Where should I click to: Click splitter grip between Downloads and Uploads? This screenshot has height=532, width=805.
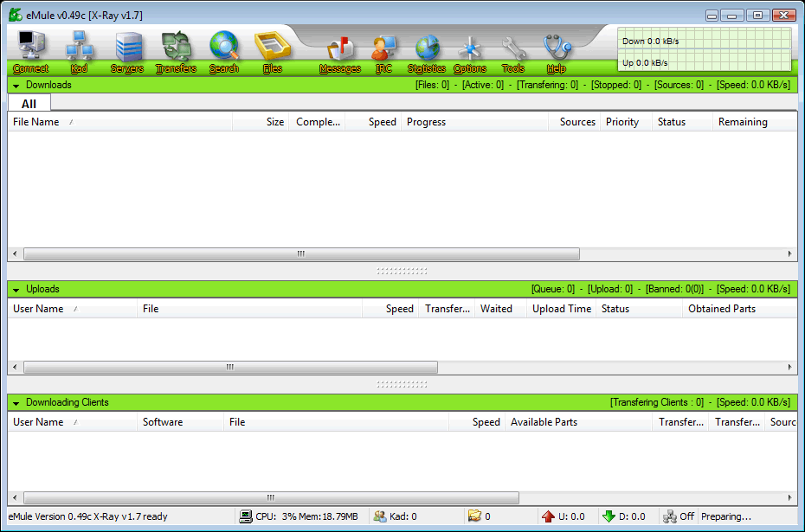click(x=402, y=271)
